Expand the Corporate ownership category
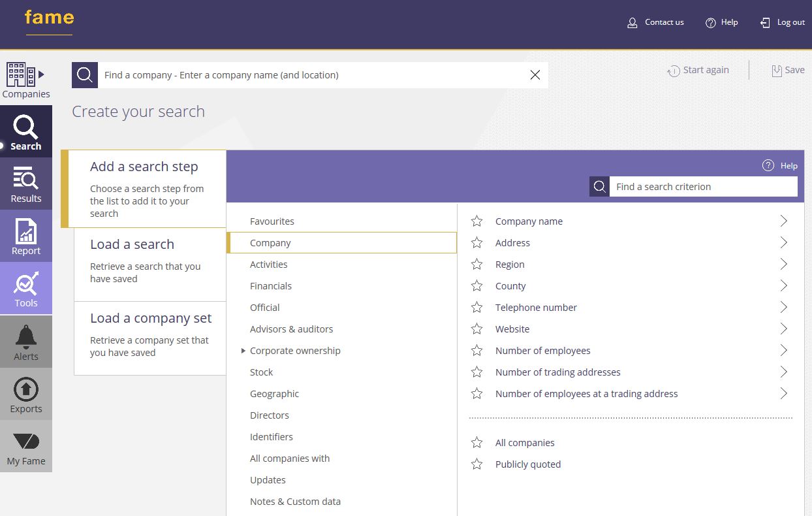 coord(243,351)
